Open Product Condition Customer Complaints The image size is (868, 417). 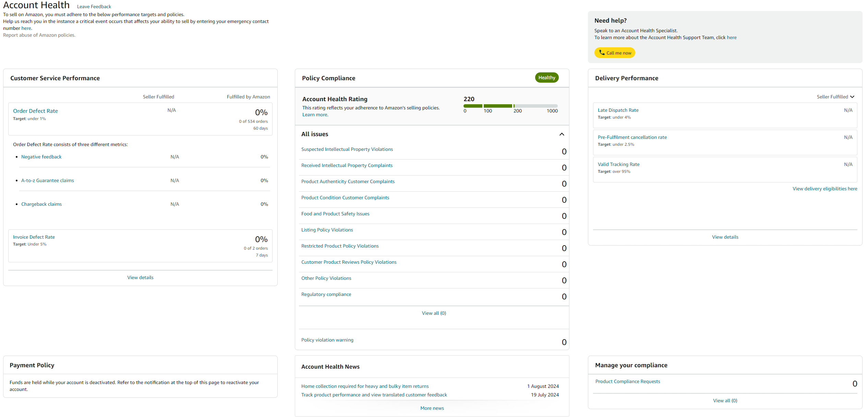coord(345,198)
